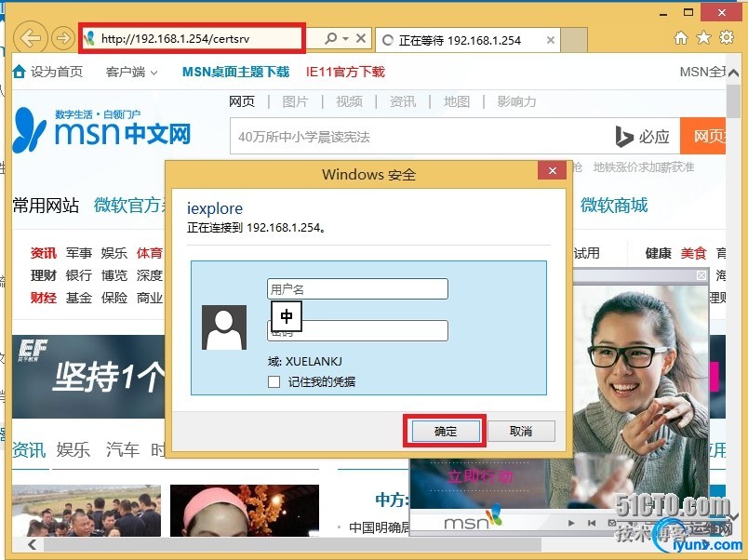The width and height of the screenshot is (748, 560).
Task: Stop loading with the address bar X
Action: (x=361, y=38)
